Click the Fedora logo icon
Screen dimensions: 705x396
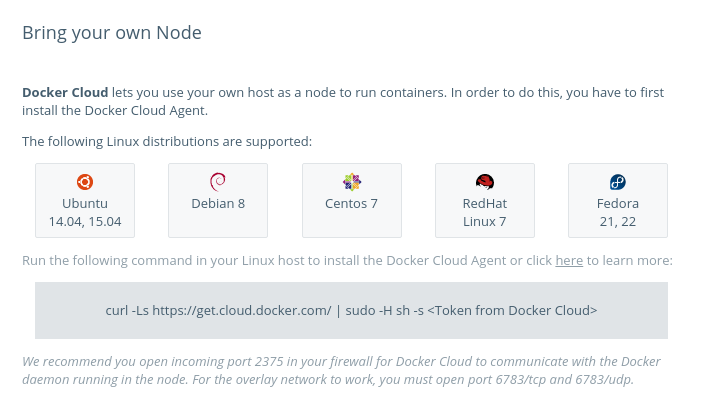[x=618, y=182]
